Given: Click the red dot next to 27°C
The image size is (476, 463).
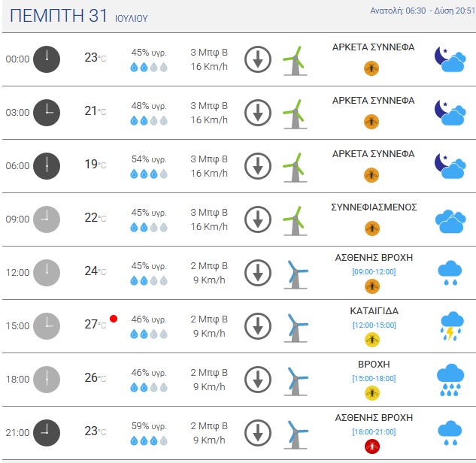Looking at the screenshot, I should coord(114,319).
